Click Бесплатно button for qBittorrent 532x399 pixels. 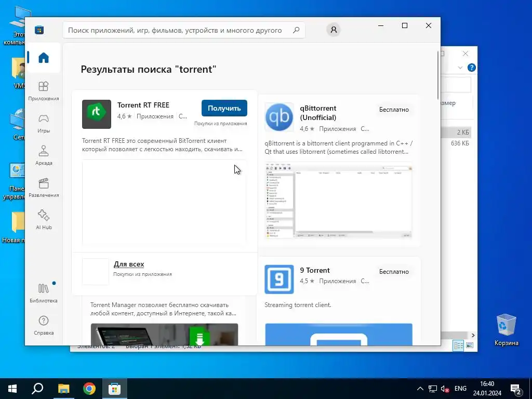[394, 110]
